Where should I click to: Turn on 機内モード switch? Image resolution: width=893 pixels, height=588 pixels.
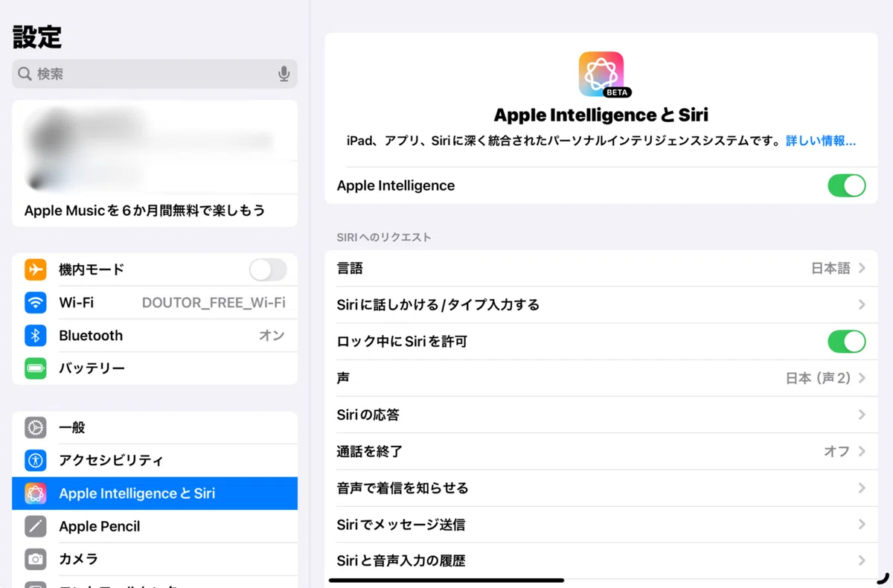268,269
